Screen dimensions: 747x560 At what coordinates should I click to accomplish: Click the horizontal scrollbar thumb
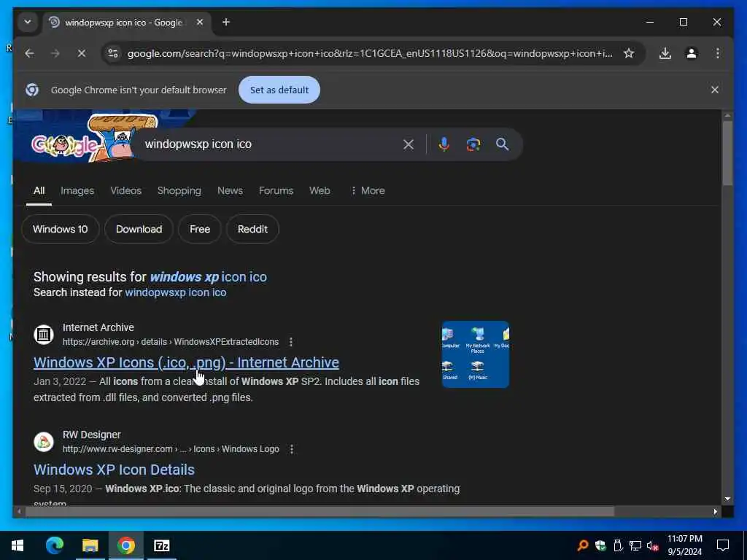coord(320,511)
